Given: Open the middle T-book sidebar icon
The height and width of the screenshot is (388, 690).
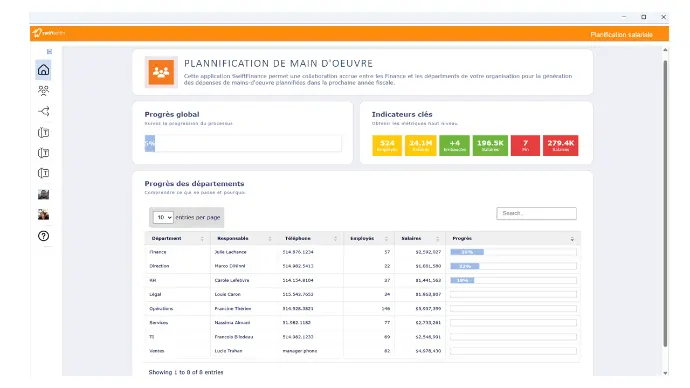Looking at the screenshot, I should [x=43, y=153].
